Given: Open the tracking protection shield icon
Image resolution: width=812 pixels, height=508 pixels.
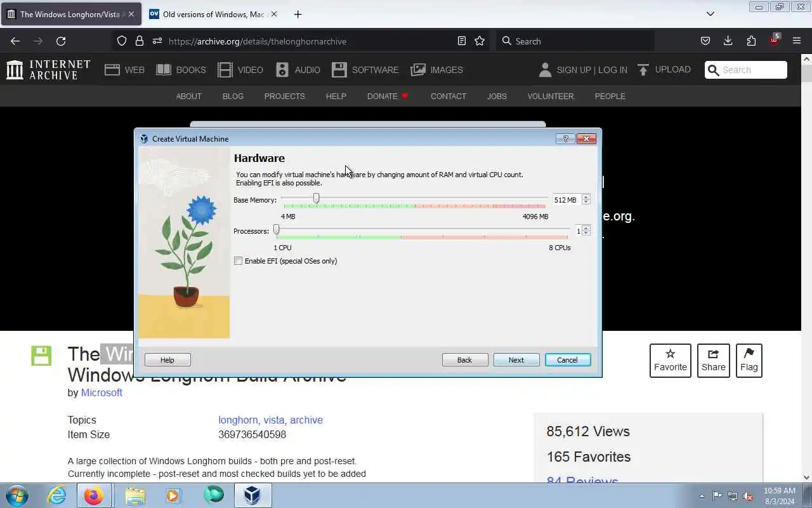Looking at the screenshot, I should coord(122,41).
